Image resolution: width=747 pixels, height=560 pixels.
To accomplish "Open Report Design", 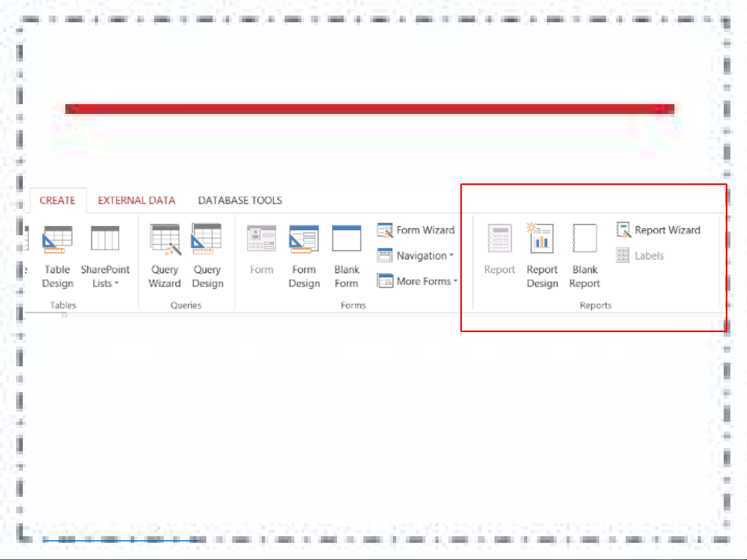I will tap(542, 256).
